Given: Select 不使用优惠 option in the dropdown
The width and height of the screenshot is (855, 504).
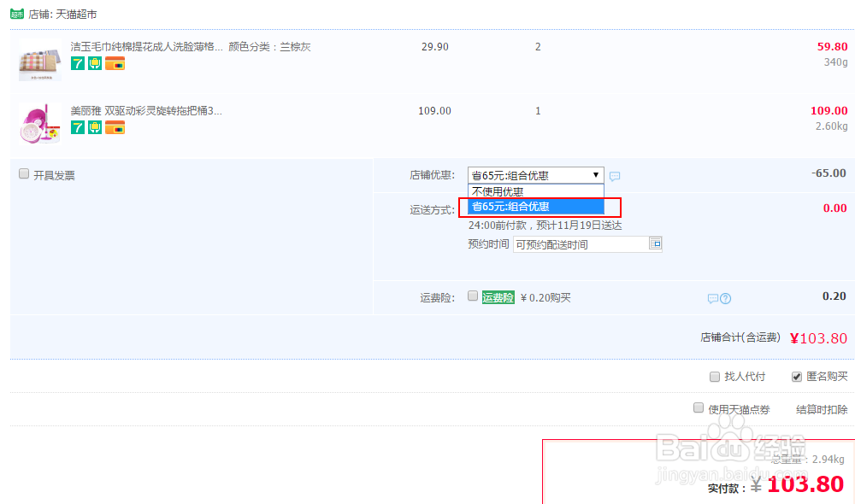Looking at the screenshot, I should [x=535, y=191].
